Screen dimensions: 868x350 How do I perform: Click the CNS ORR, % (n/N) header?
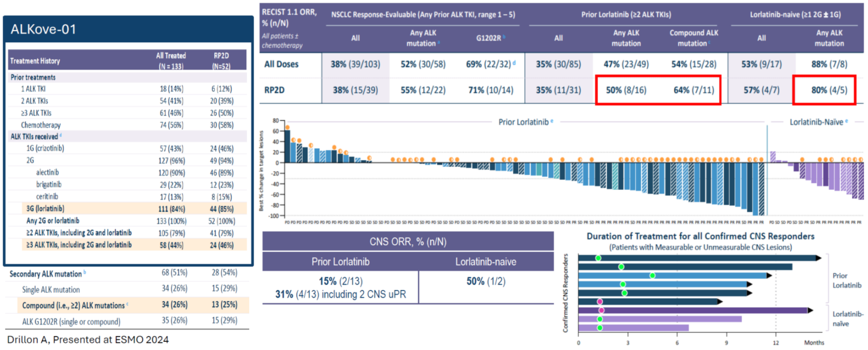pyautogui.click(x=408, y=241)
